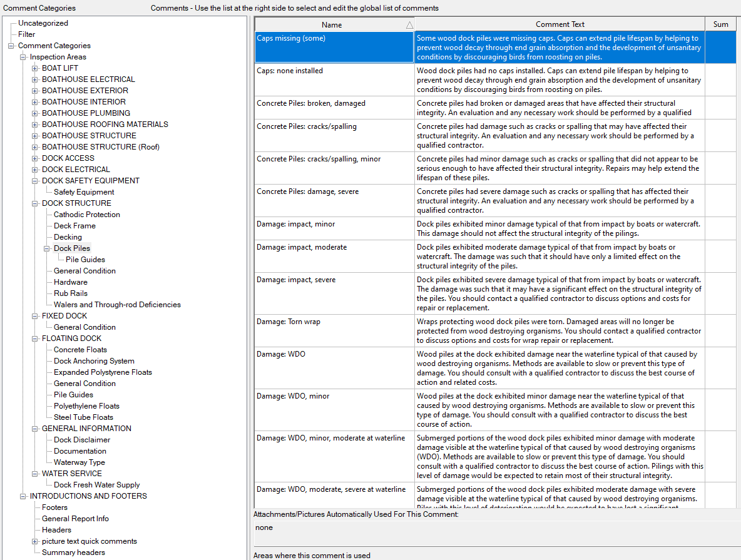
Task: Collapse the Inspection Areas node
Action: [23, 57]
